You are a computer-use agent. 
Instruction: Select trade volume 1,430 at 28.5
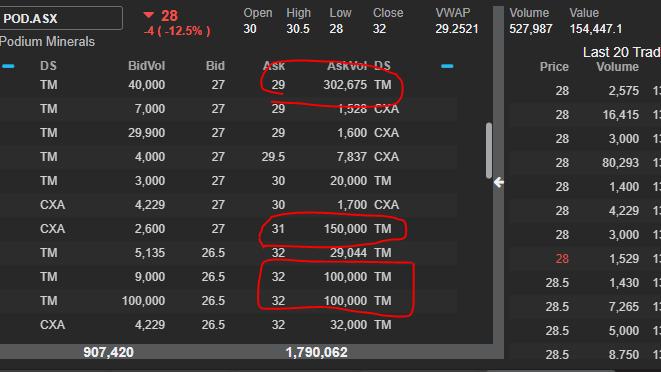623,283
